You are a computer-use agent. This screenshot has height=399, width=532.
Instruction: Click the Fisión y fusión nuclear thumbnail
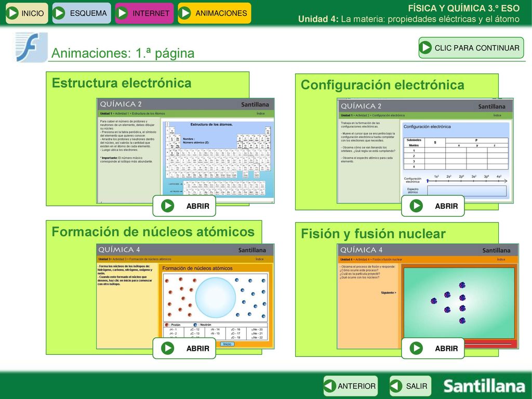coord(428,296)
